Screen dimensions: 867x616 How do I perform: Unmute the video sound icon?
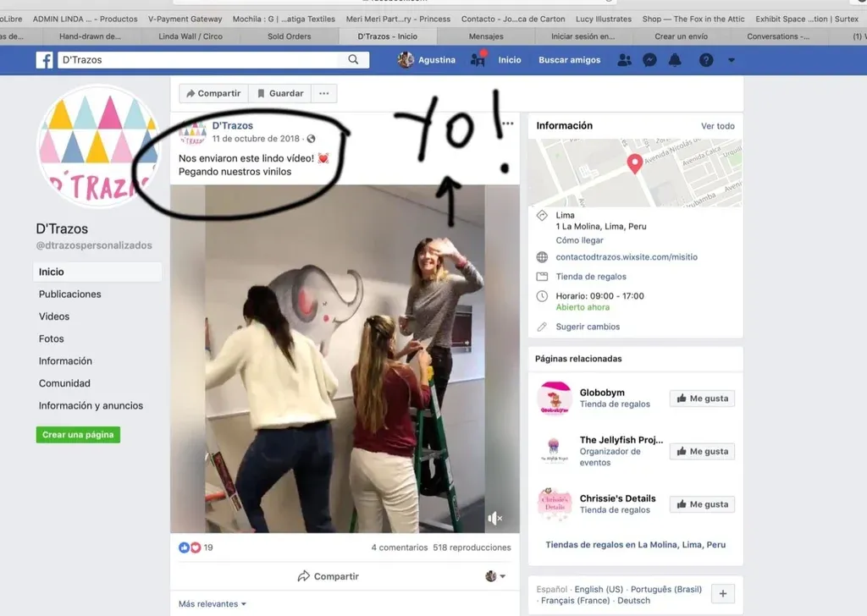pos(496,518)
